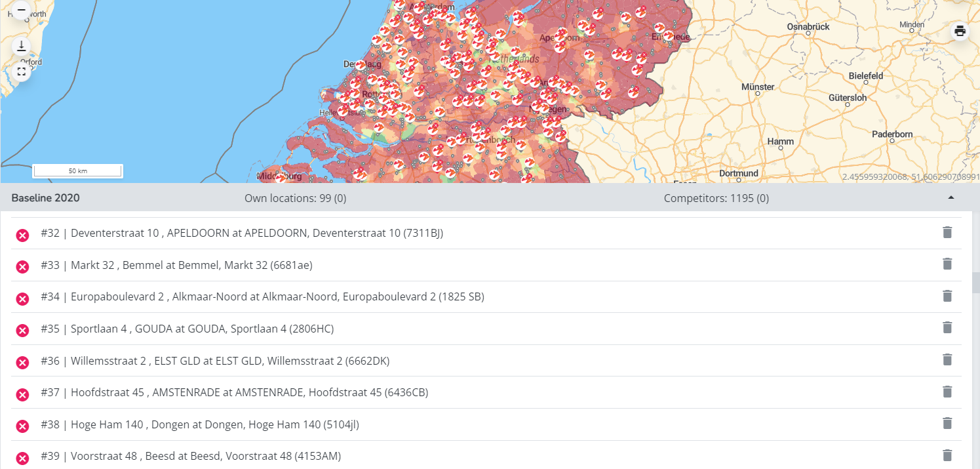
Task: Click the download map icon
Action: click(x=22, y=47)
